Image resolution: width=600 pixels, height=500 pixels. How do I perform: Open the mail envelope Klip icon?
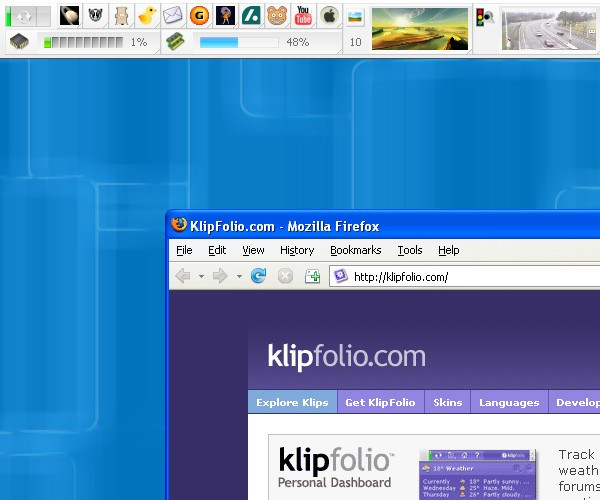[x=173, y=16]
